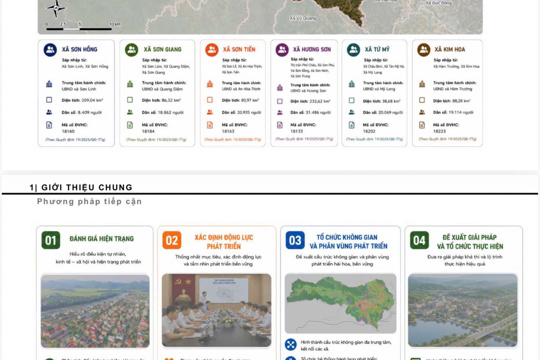Image resolution: width=540 pixels, height=360 pixels.
Task: Click the building icon in Xã Kim Hoa card
Action: point(422,84)
